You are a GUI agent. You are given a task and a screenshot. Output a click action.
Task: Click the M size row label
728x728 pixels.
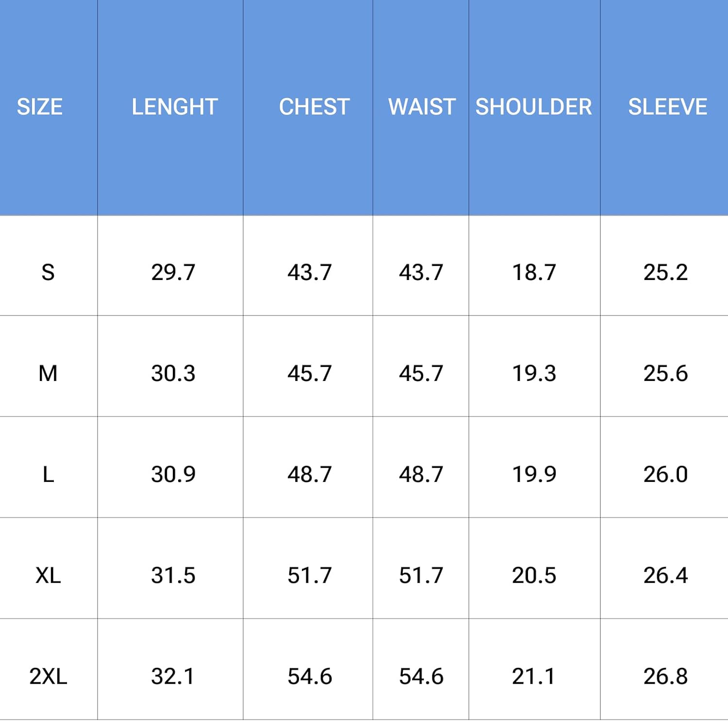pyautogui.click(x=48, y=373)
